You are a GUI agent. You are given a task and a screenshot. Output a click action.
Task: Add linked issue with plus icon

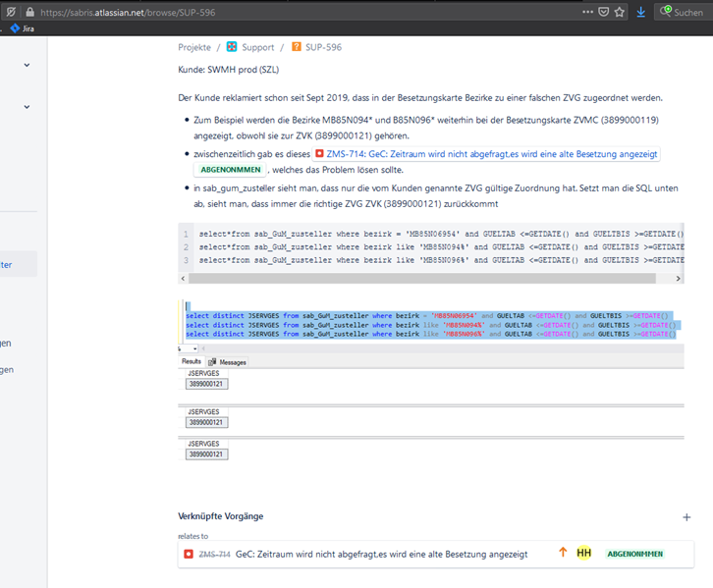(686, 517)
